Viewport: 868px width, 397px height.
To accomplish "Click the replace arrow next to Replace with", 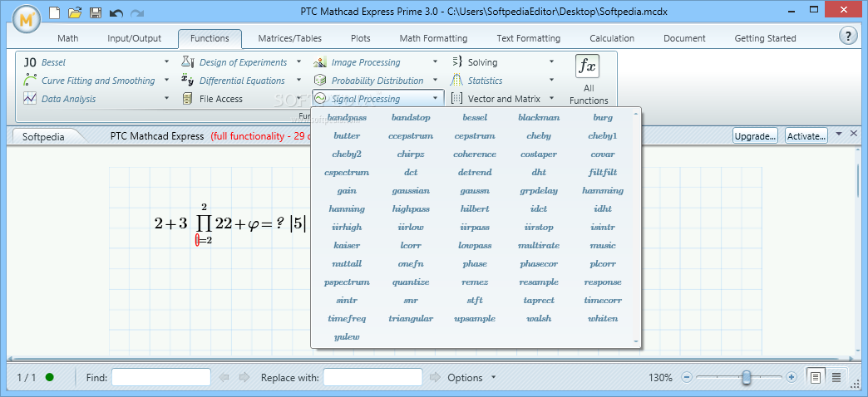I will click(x=436, y=378).
